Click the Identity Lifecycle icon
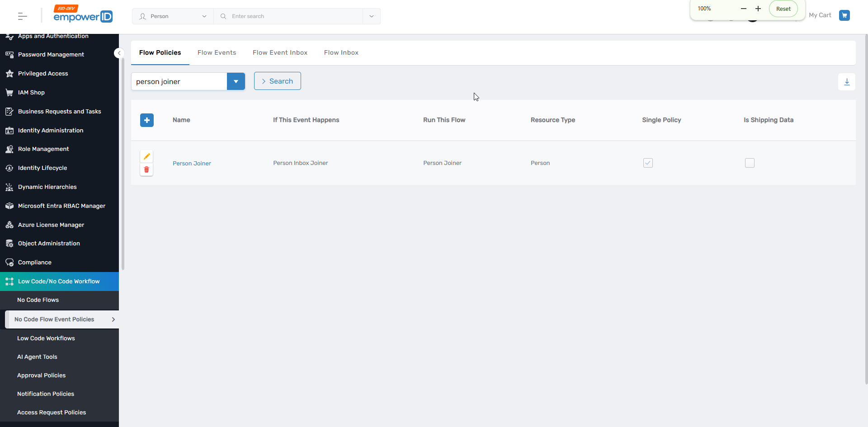Image resolution: width=868 pixels, height=427 pixels. 9,168
